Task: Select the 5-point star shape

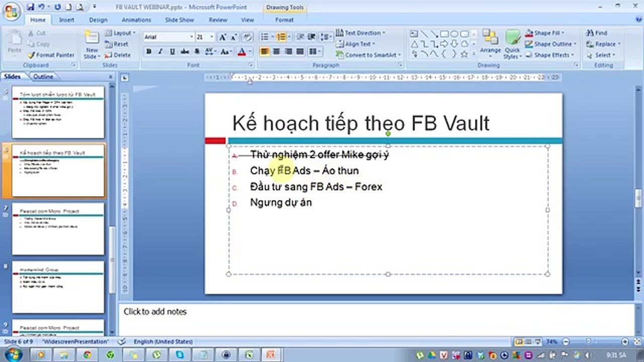Action: [x=464, y=53]
